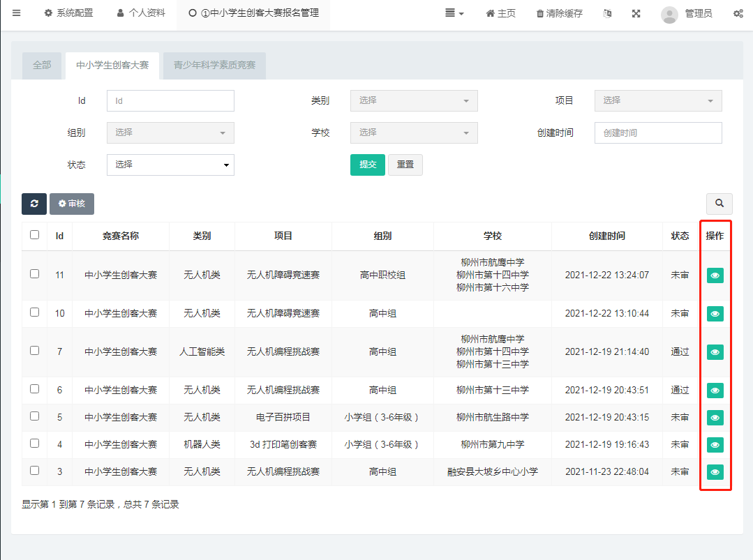The image size is (753, 560).
Task: Click the hamburger menu icon top-left
Action: click(17, 14)
